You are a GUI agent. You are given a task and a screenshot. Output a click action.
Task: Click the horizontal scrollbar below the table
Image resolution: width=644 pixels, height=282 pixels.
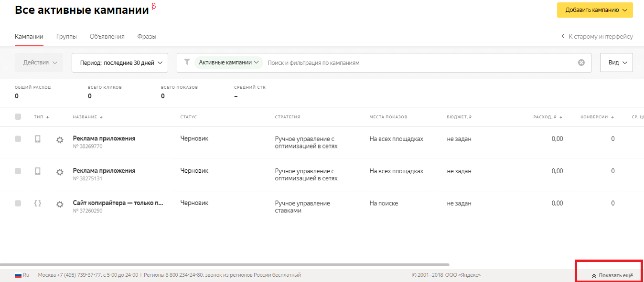[225, 264]
